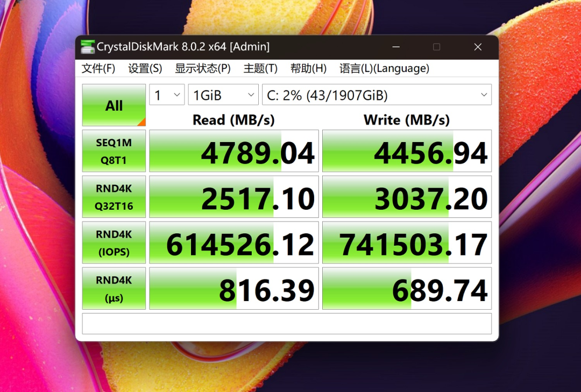
Task: Select the read IOPS value 614526.12
Action: (x=234, y=243)
